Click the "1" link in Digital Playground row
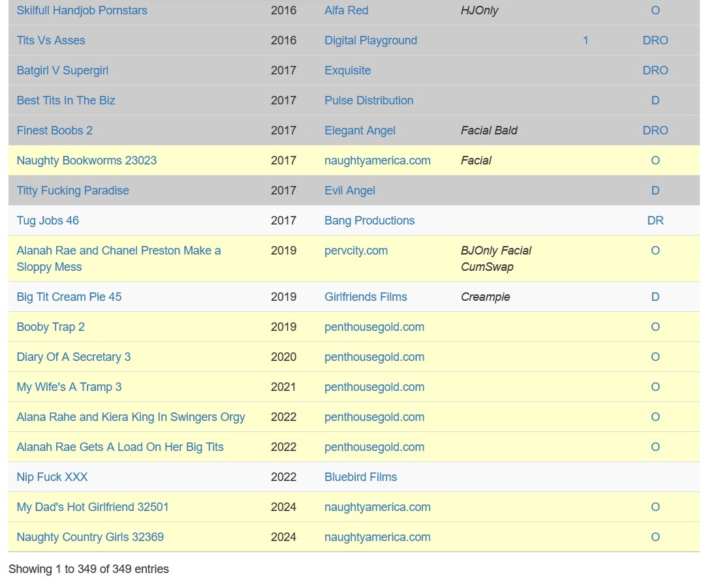 coord(586,40)
